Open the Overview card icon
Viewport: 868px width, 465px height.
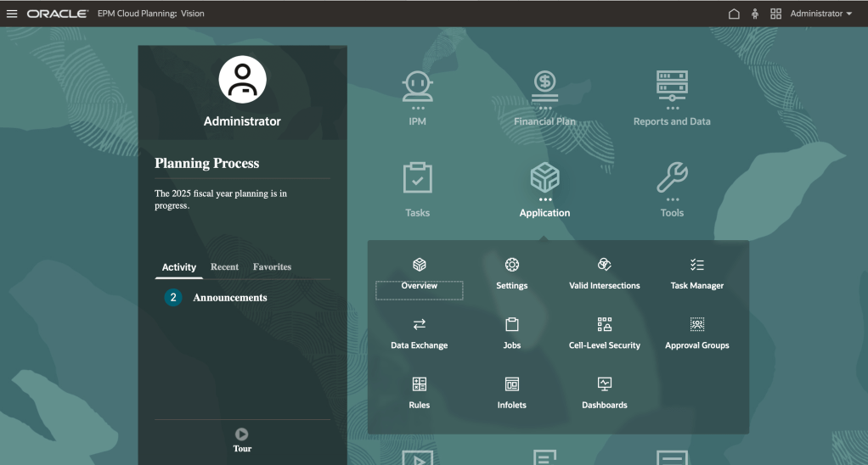(x=419, y=265)
